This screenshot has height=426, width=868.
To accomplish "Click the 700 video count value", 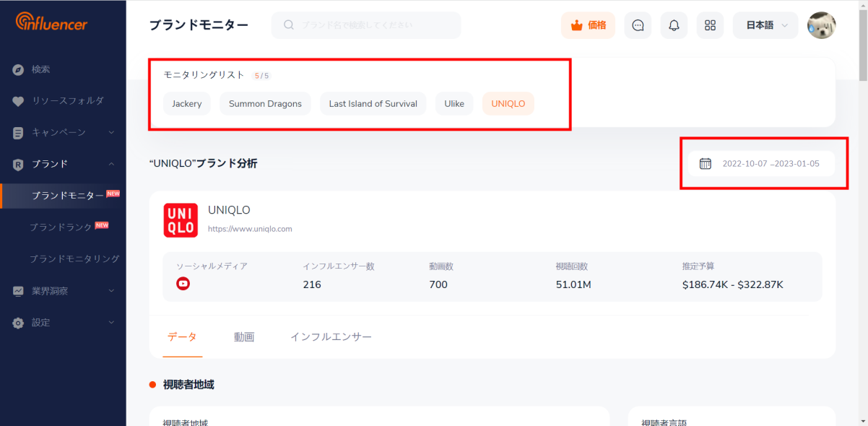I will coord(438,284).
